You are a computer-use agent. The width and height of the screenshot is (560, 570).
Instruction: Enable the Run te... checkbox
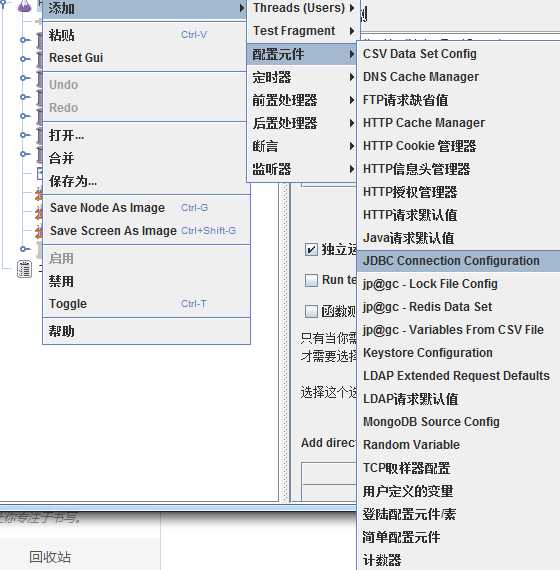(x=311, y=280)
